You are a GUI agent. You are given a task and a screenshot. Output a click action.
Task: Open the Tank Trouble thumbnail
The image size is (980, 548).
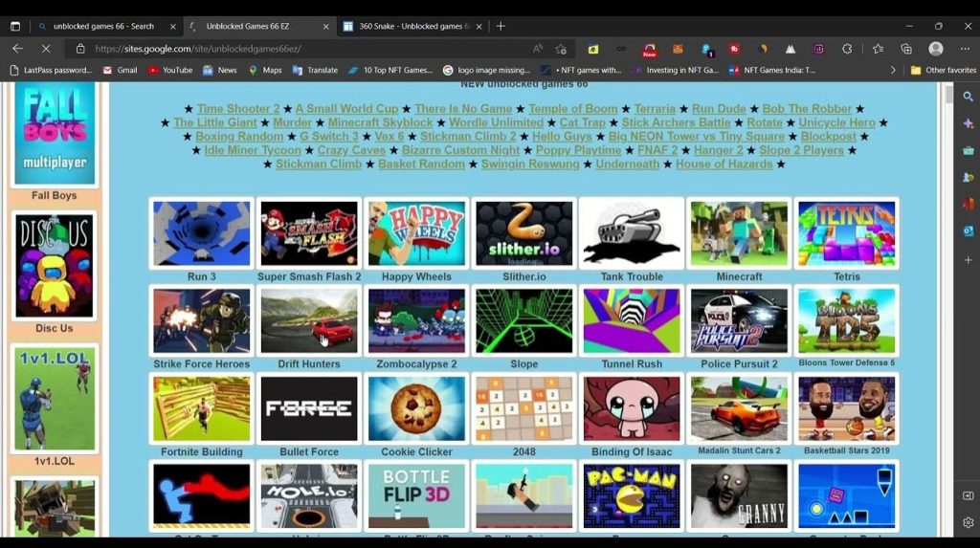point(632,233)
